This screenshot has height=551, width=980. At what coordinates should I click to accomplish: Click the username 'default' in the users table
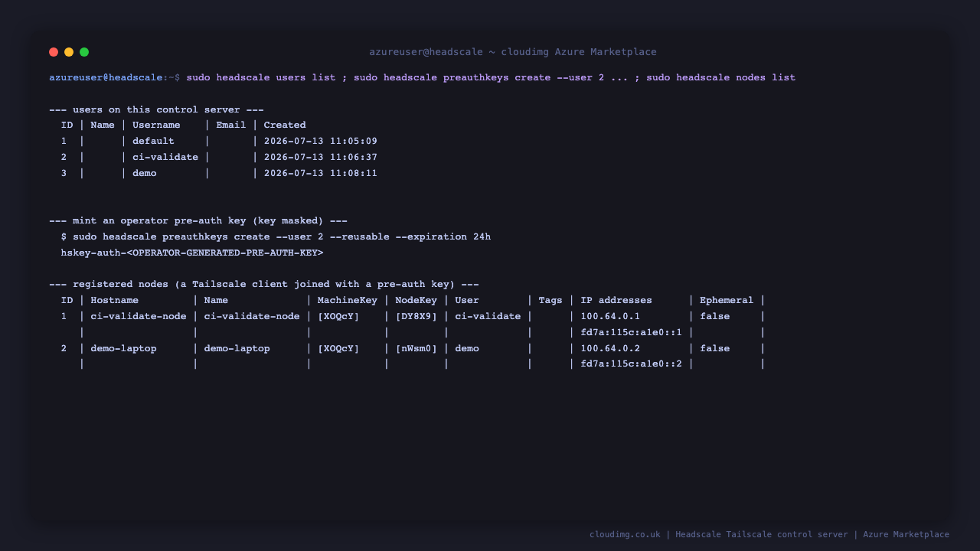click(153, 141)
